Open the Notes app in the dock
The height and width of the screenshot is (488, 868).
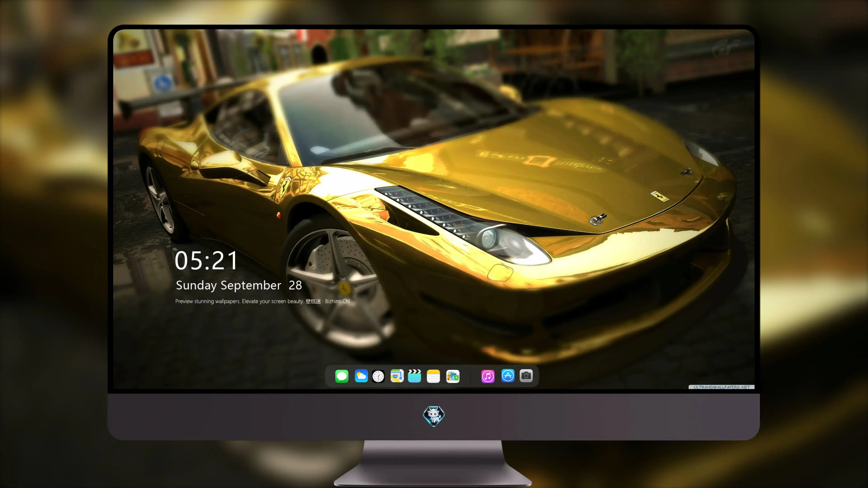point(433,376)
